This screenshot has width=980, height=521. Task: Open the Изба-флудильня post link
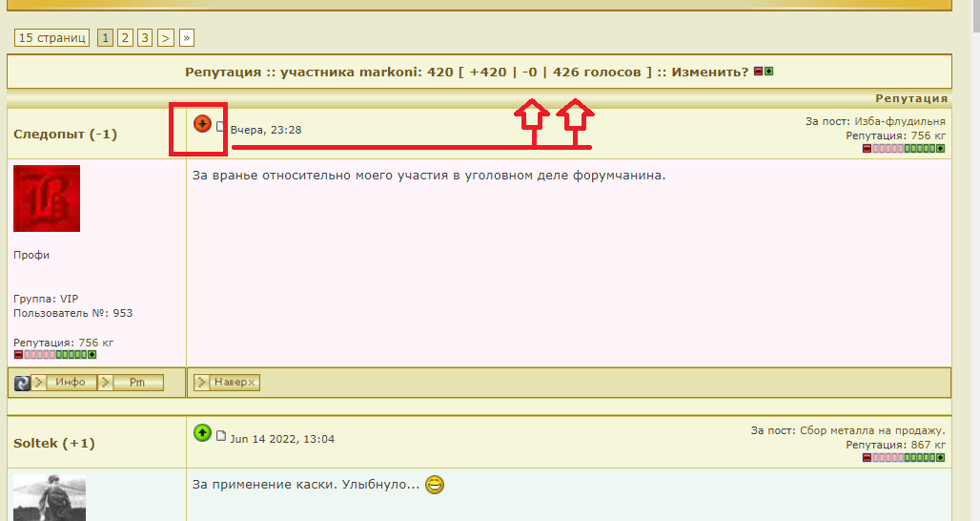899,121
